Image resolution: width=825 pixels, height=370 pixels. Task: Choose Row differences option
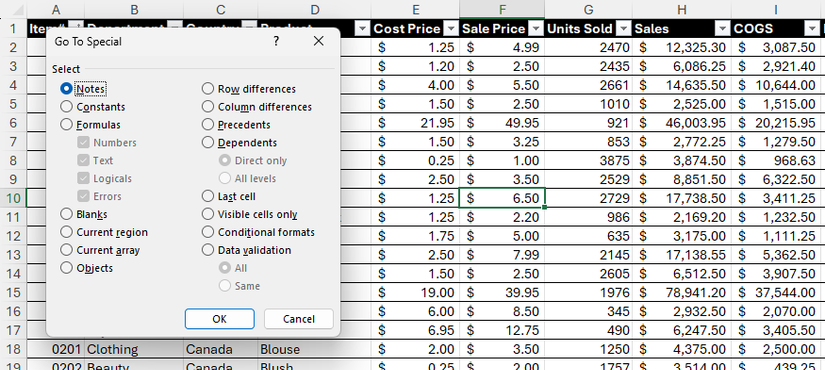(x=208, y=89)
